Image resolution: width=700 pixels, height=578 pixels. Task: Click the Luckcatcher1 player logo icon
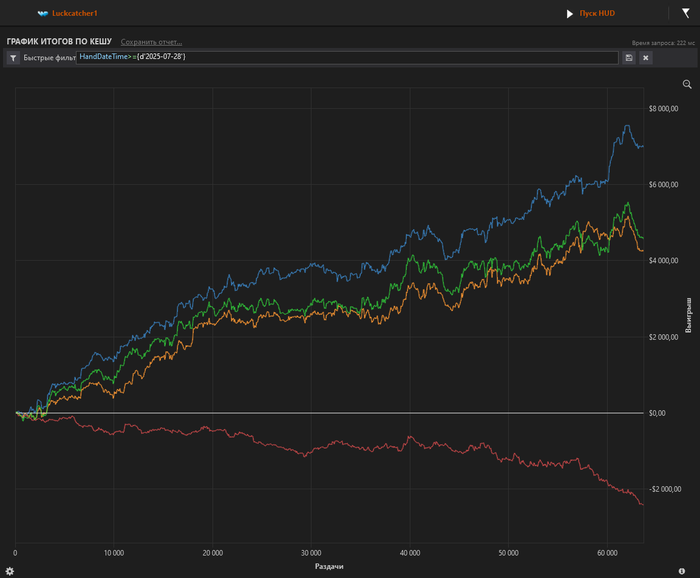[x=43, y=13]
